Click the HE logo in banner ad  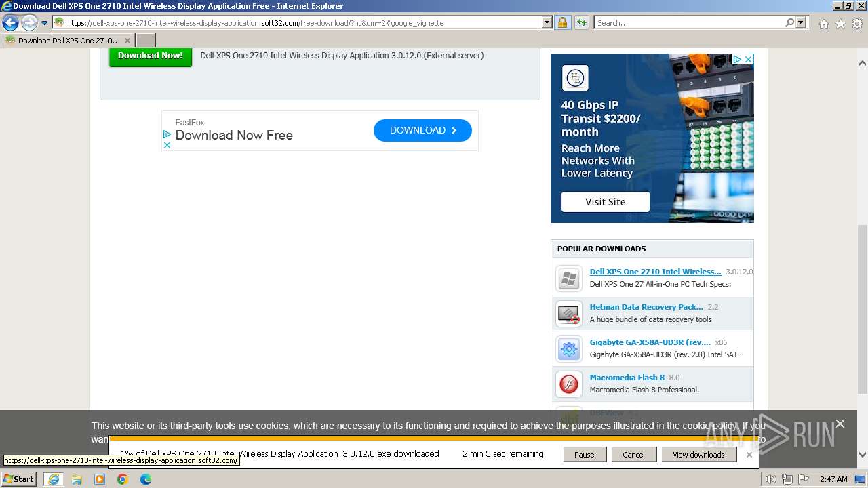click(575, 78)
